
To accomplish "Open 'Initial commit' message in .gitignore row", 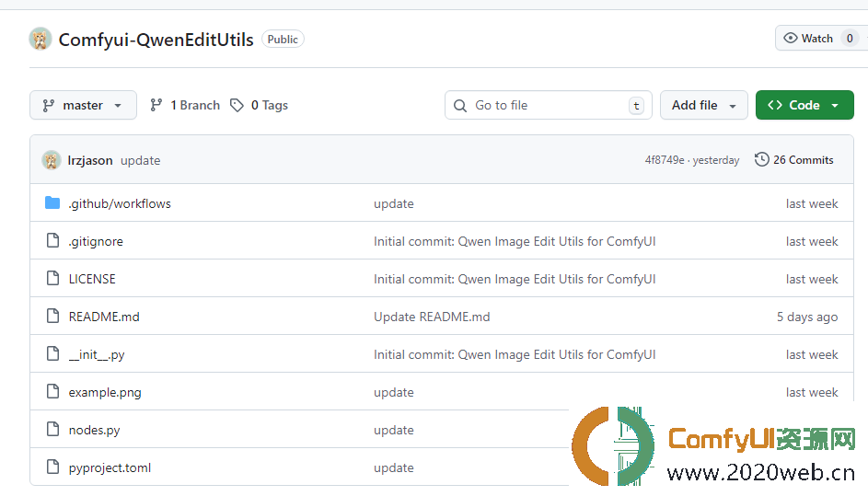I will [x=515, y=241].
